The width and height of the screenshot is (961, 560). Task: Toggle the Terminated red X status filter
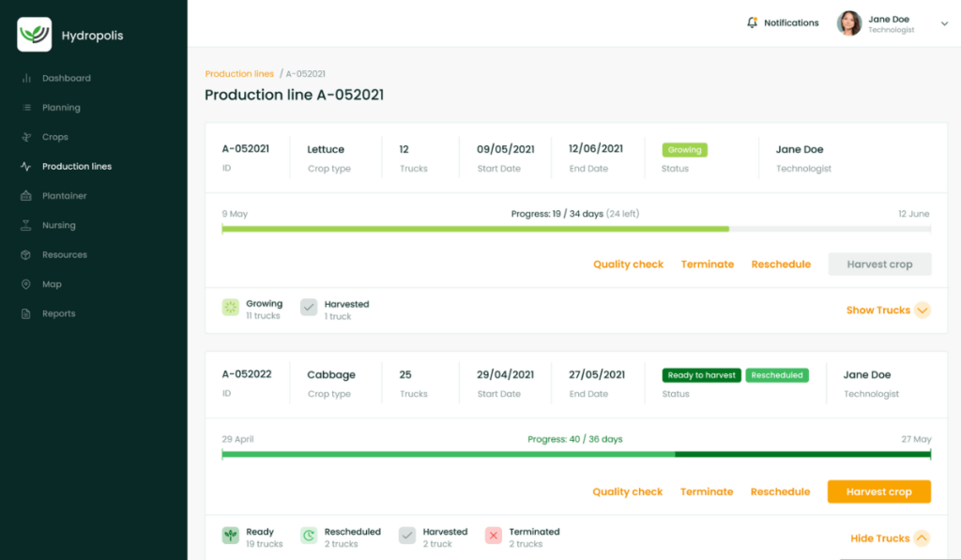pyautogui.click(x=494, y=536)
